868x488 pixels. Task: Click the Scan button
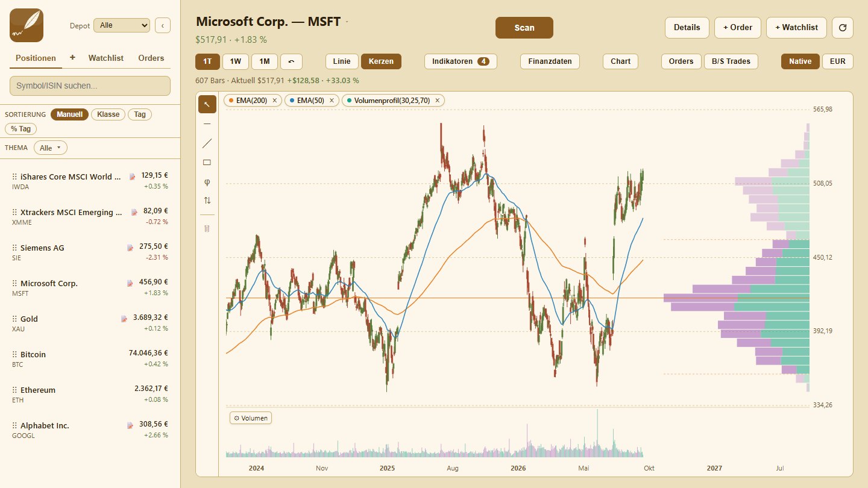pos(524,28)
